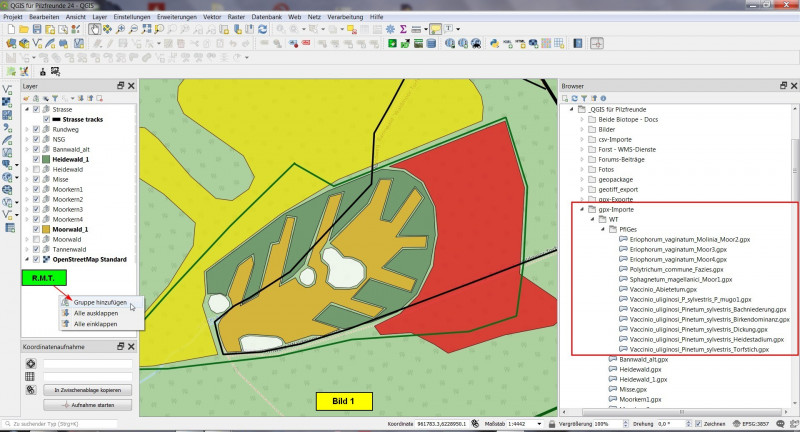The height and width of the screenshot is (432, 800).
Task: Click the Statistical Summary sigma icon
Action: [402, 30]
